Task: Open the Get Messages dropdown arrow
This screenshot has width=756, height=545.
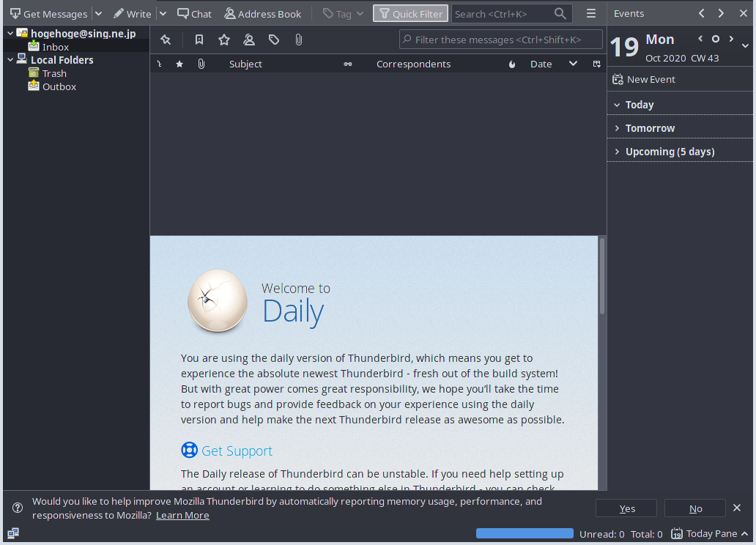Action: [x=98, y=14]
